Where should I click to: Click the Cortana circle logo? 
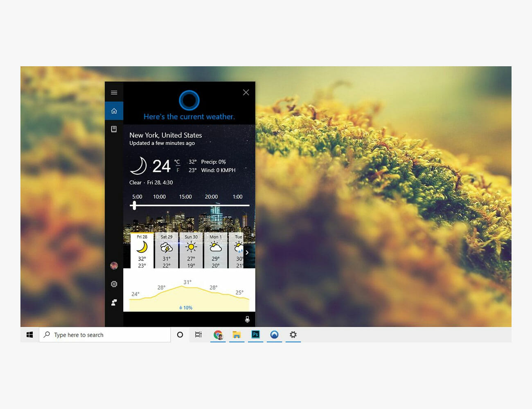point(189,100)
